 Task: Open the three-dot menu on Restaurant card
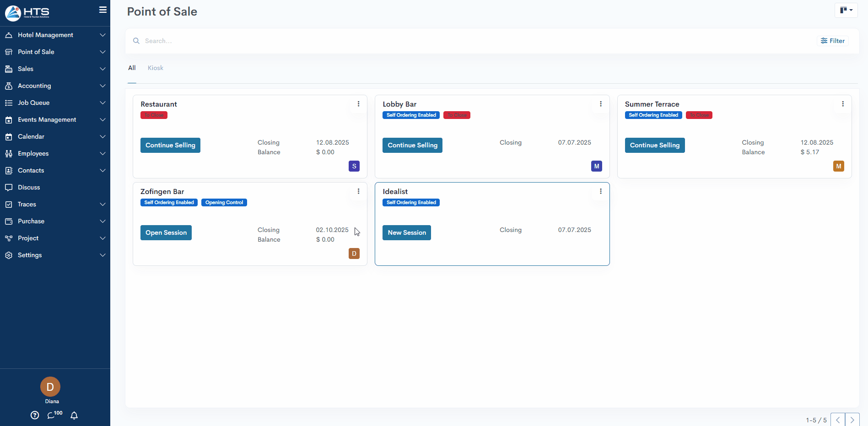point(358,104)
